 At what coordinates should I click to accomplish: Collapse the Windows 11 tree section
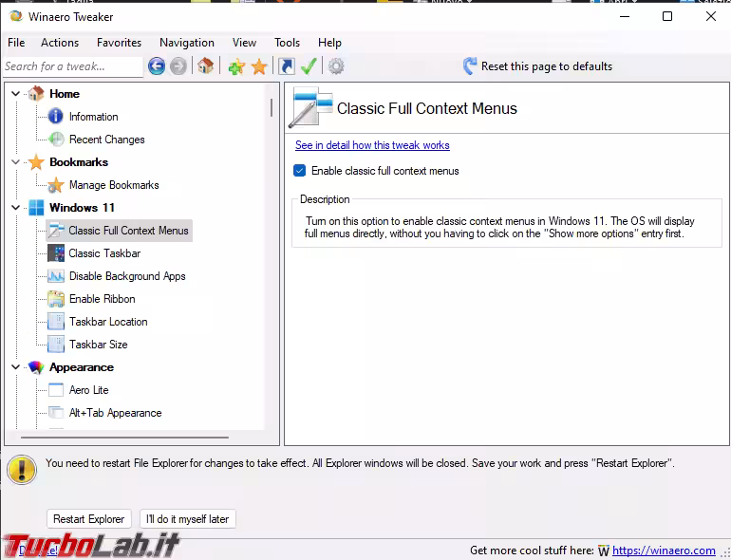click(x=15, y=208)
